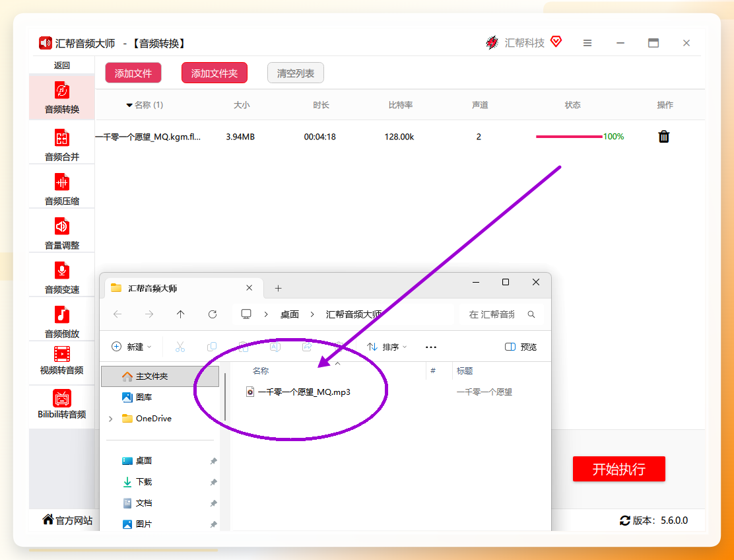734x560 pixels.
Task: Go up one folder level in Explorer
Action: click(181, 314)
